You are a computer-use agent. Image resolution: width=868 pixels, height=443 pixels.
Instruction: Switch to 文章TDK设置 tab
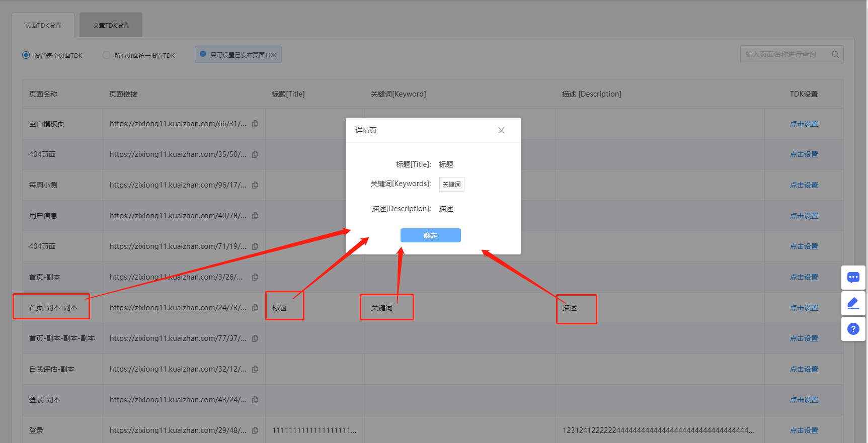(x=111, y=25)
